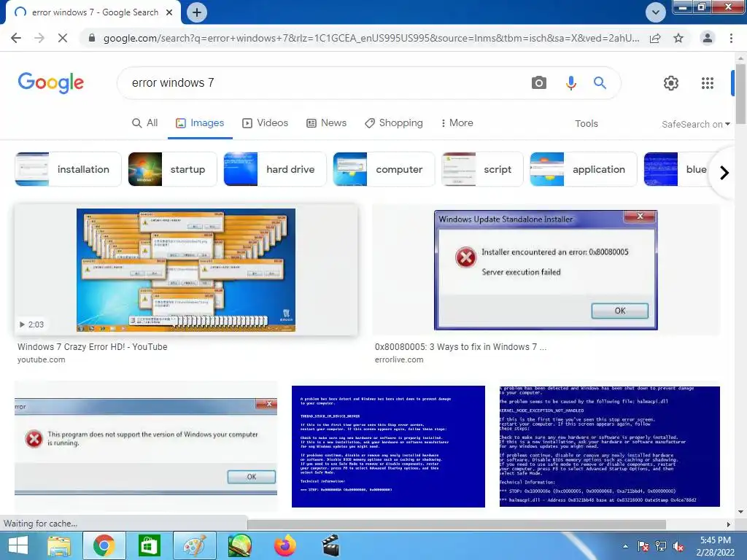747x560 pixels.
Task: Click the browser forward arrow
Action: pos(39,38)
